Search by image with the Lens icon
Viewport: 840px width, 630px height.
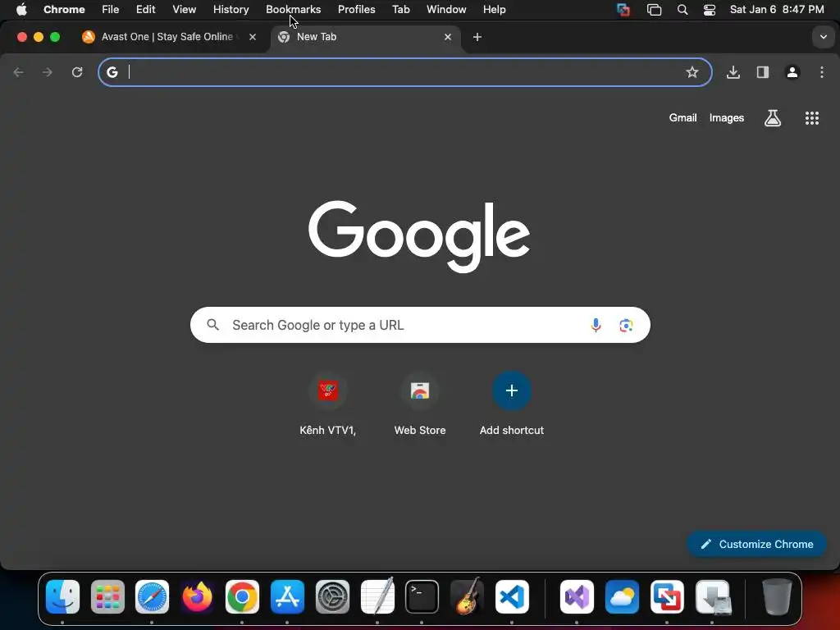pyautogui.click(x=626, y=325)
